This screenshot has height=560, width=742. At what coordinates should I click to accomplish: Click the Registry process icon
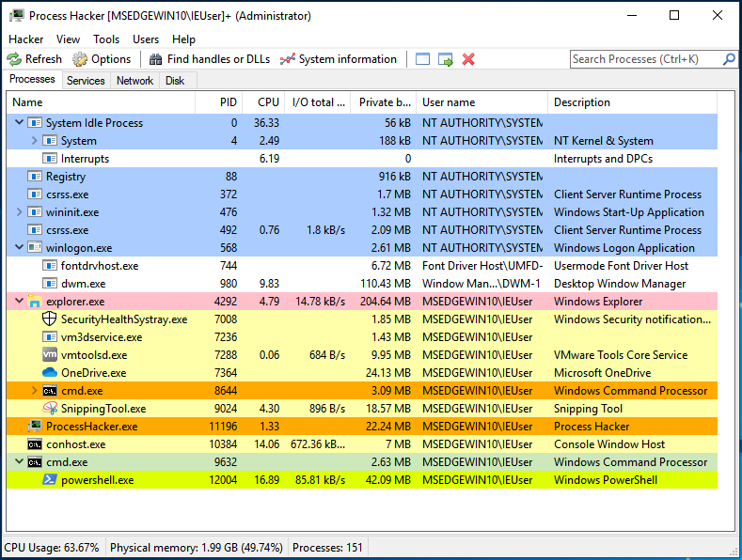coord(35,177)
